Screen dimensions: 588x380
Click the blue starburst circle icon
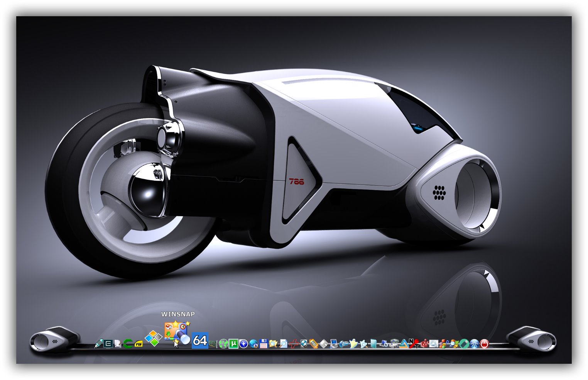pos(474,344)
